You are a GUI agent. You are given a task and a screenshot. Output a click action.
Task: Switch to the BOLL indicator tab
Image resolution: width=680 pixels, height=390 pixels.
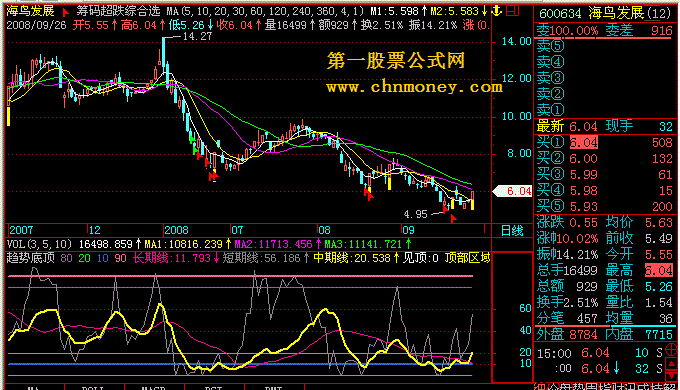point(95,387)
